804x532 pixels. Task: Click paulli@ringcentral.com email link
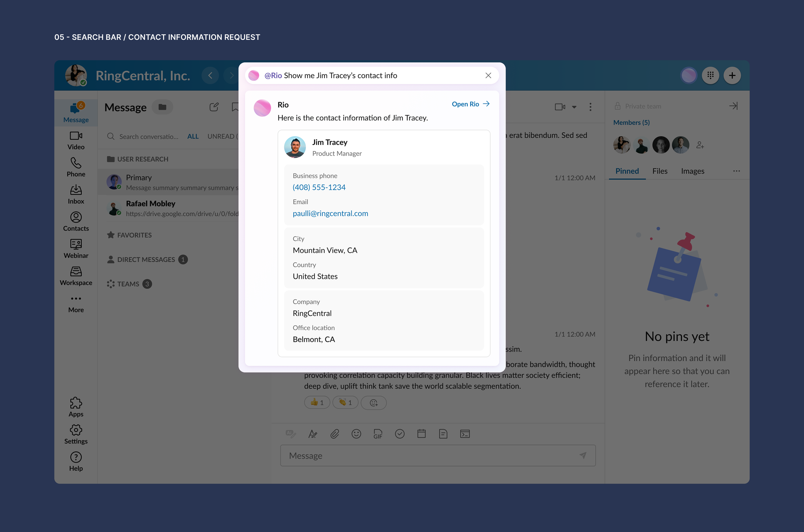[x=330, y=213]
